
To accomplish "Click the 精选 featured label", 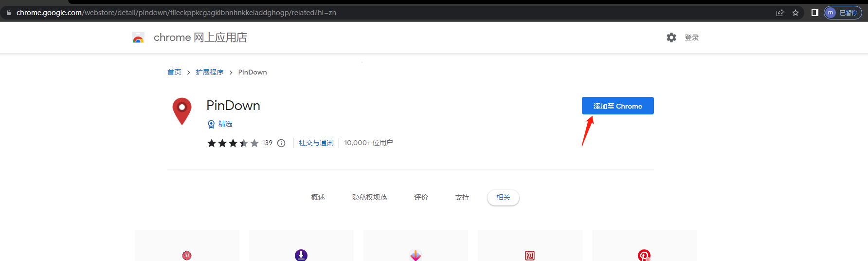I will 225,124.
